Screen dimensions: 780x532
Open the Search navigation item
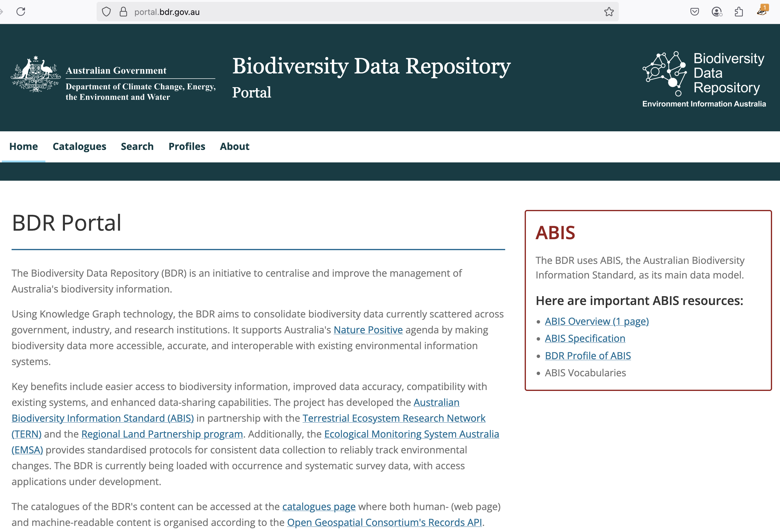[137, 146]
